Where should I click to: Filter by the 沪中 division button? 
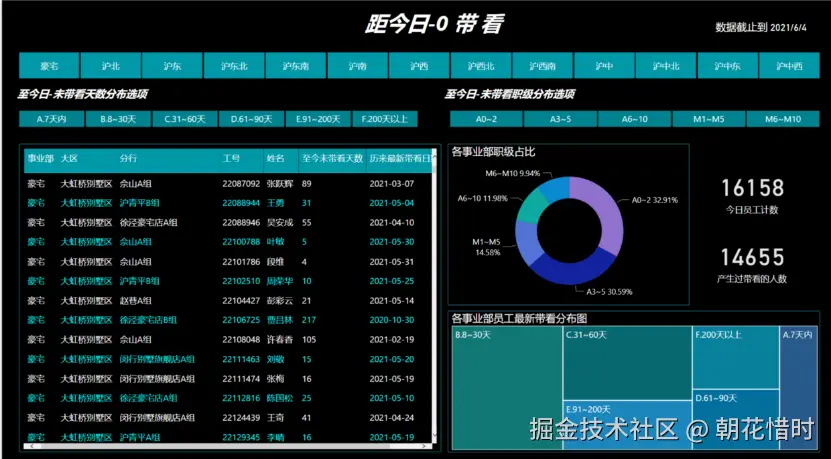coord(604,66)
